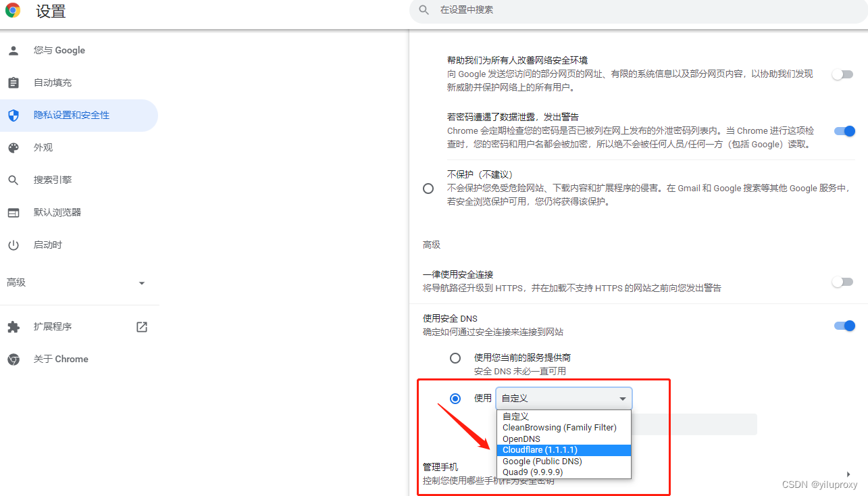Click the 设置 page title
This screenshot has height=496, width=868.
click(x=51, y=11)
